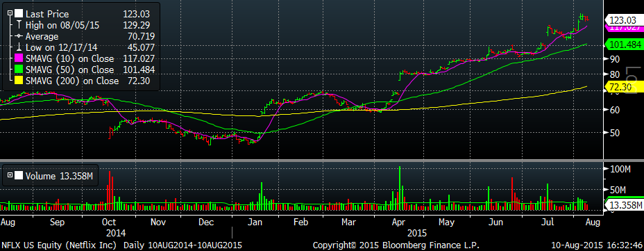Click the "Daily 10AUG2014-10AUG2015" range text
The image size is (644, 251).
[183, 245]
